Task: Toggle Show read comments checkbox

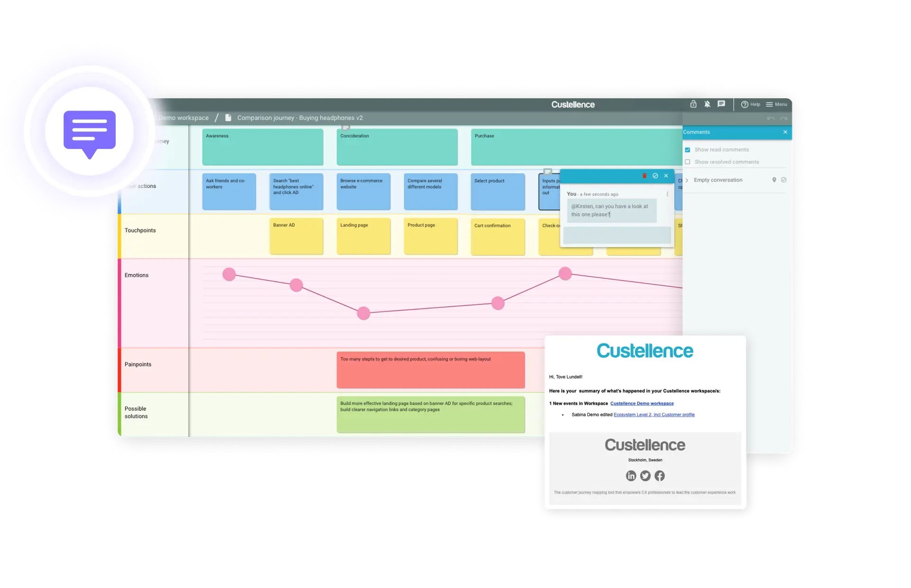Action: [x=688, y=149]
